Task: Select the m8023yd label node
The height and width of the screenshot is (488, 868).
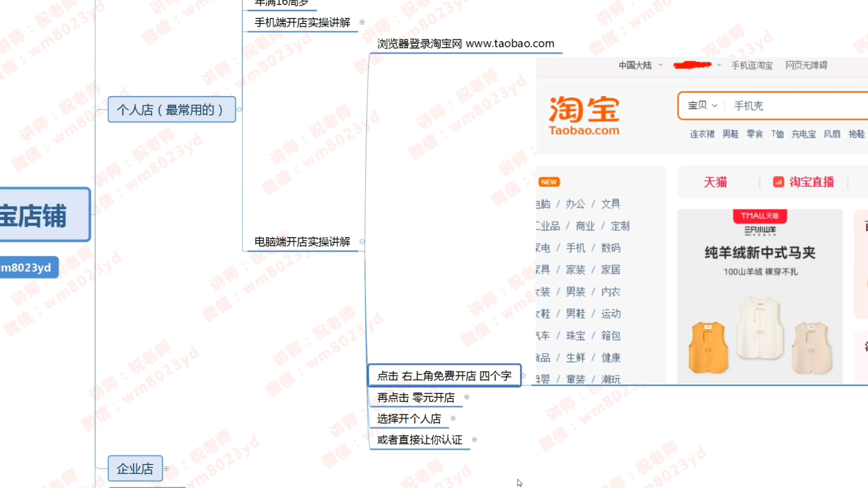Action: (29, 267)
